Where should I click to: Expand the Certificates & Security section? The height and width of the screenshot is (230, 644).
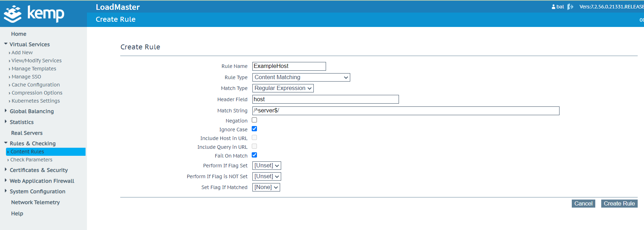(39, 170)
